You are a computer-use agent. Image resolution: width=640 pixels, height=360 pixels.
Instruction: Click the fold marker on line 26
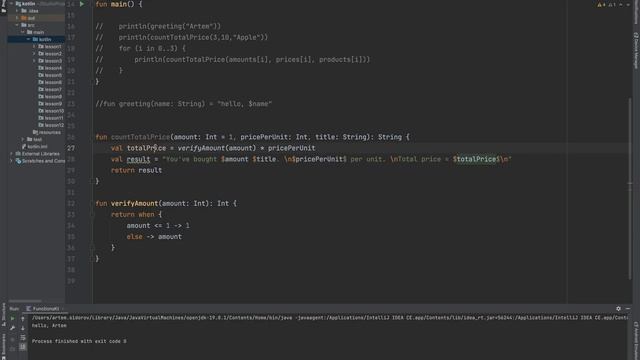[92, 137]
